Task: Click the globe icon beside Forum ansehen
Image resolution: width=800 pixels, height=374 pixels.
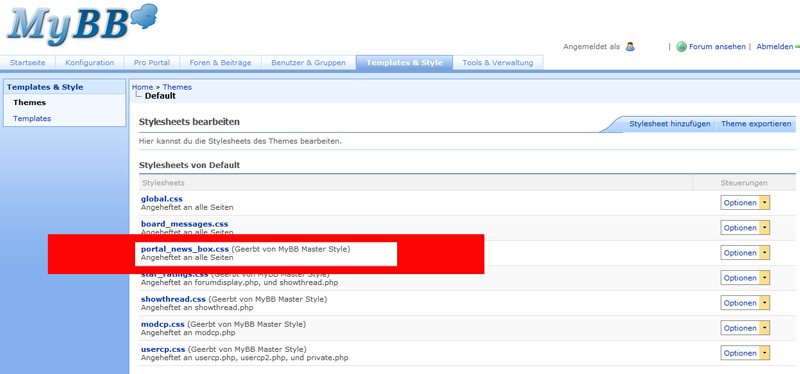Action: tap(681, 46)
